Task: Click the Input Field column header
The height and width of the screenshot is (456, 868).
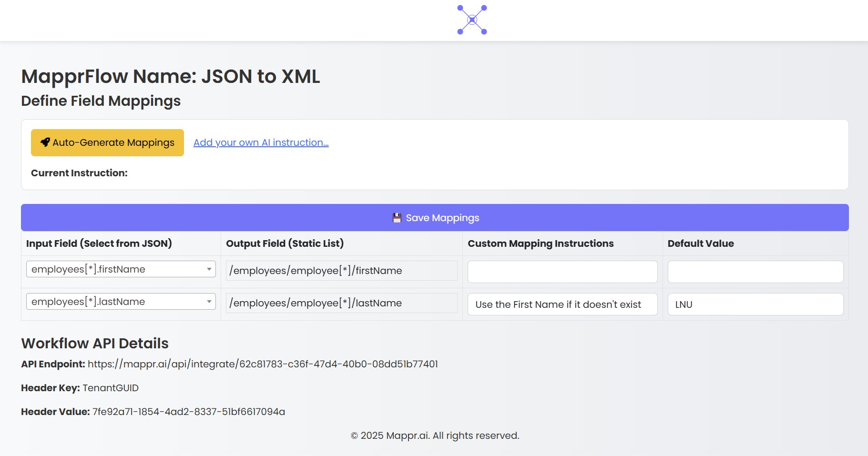Action: [x=99, y=243]
